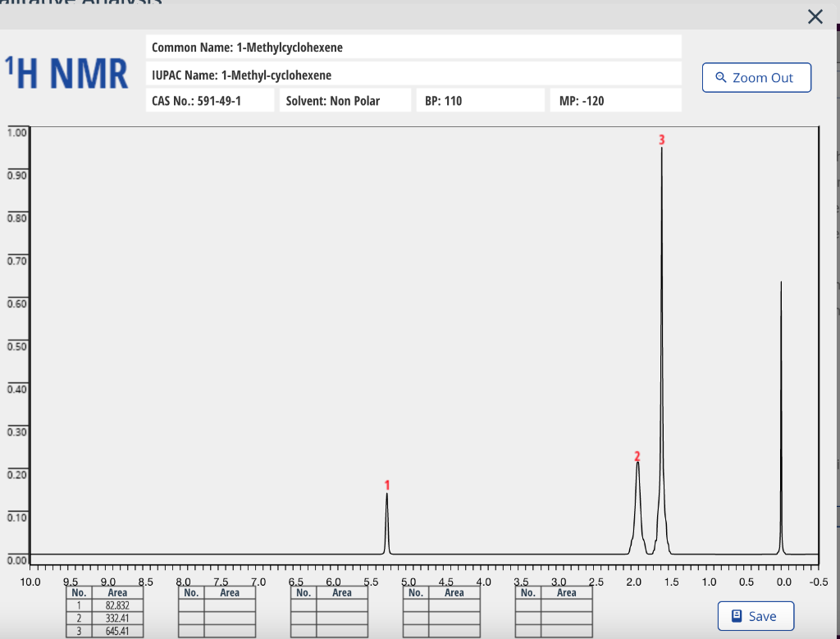Click area value 645.41 in table
840x639 pixels.
(x=117, y=631)
